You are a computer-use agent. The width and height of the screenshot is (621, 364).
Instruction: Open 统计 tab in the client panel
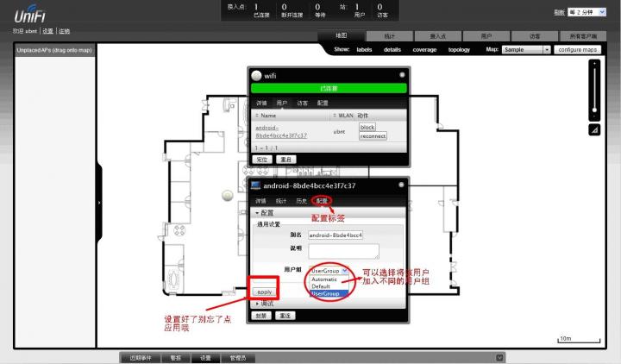[x=281, y=201]
